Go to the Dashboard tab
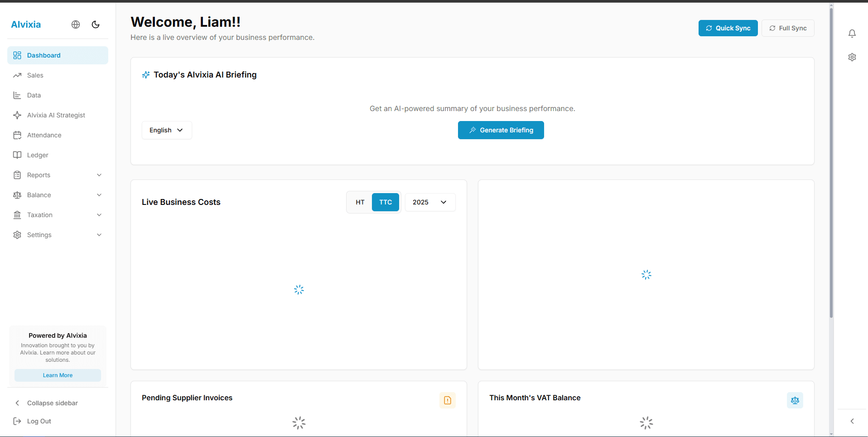This screenshot has height=437, width=868. pyautogui.click(x=43, y=55)
